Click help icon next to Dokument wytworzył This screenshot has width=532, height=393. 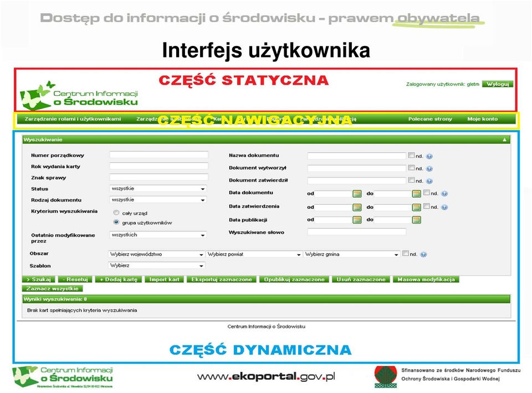click(429, 168)
